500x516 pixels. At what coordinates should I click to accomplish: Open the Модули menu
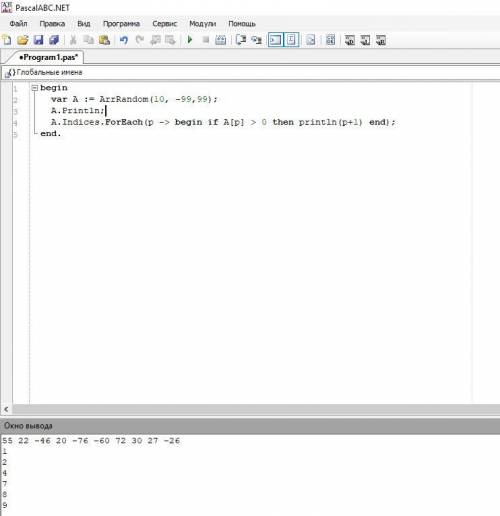point(203,24)
